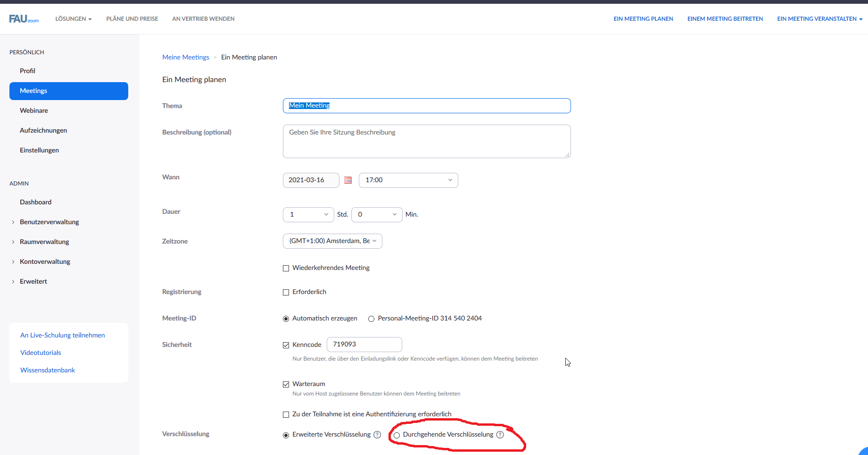
Task: Click help icon next to Durchgehende Verschlüsselung
Action: (500, 435)
